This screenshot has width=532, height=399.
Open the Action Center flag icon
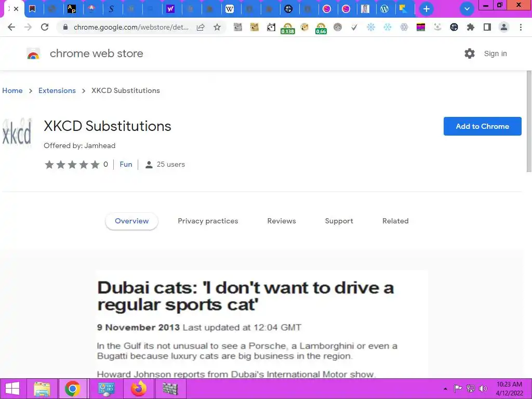coord(458,389)
